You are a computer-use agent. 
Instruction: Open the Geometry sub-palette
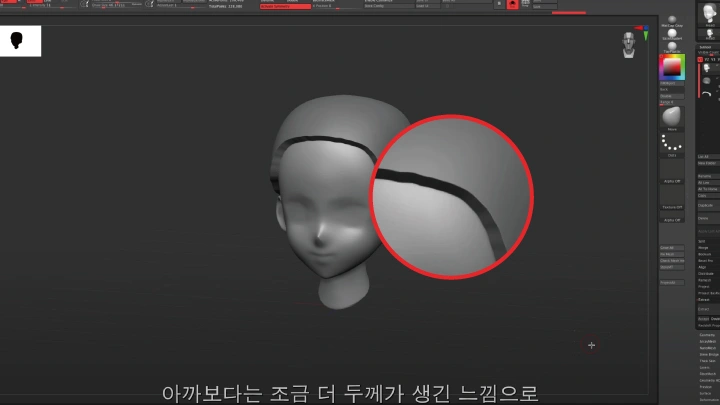[709, 335]
